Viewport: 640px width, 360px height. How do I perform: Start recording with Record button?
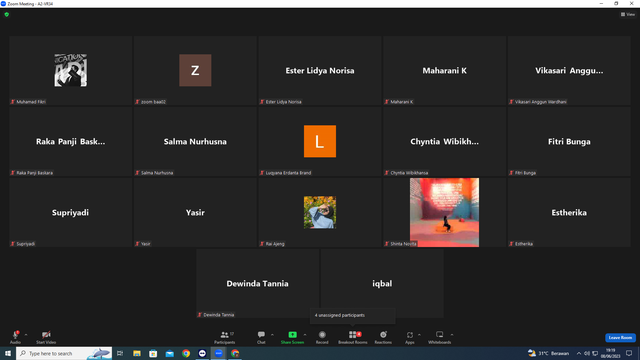pos(322,337)
